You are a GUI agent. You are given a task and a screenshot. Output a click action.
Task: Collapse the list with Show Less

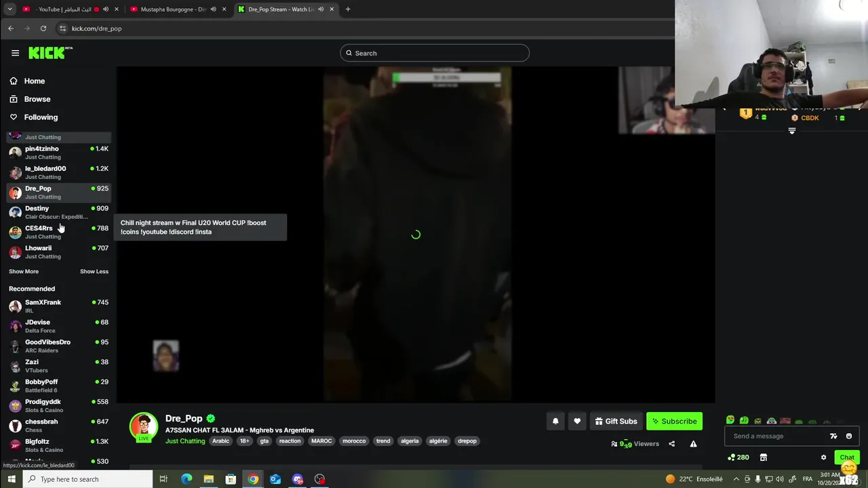(x=94, y=271)
